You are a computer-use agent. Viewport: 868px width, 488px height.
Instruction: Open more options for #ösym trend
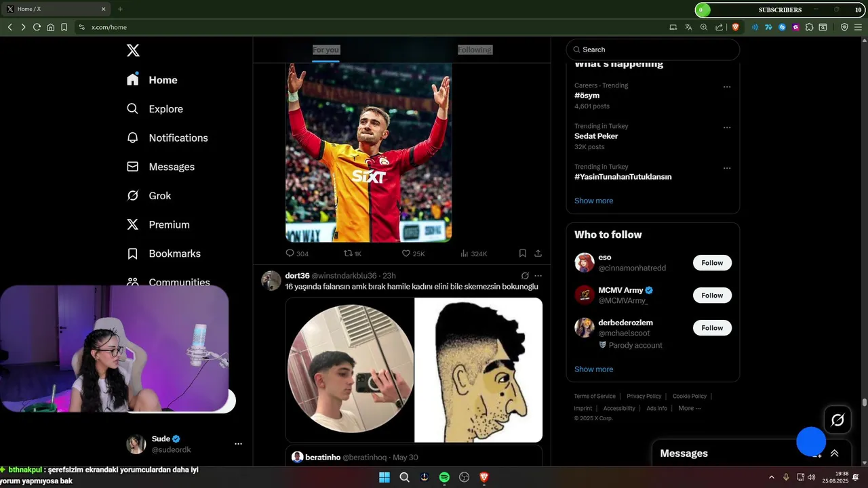coord(727,87)
